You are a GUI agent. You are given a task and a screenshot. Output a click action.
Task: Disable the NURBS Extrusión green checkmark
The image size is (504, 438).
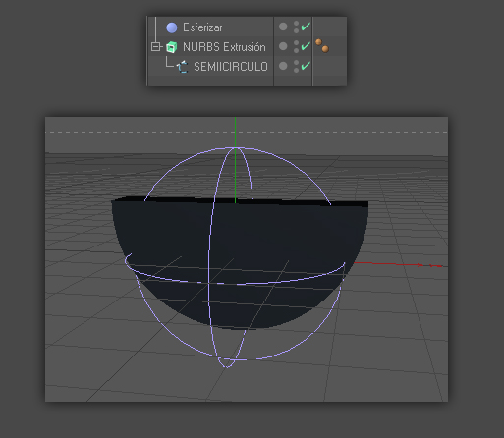(306, 46)
